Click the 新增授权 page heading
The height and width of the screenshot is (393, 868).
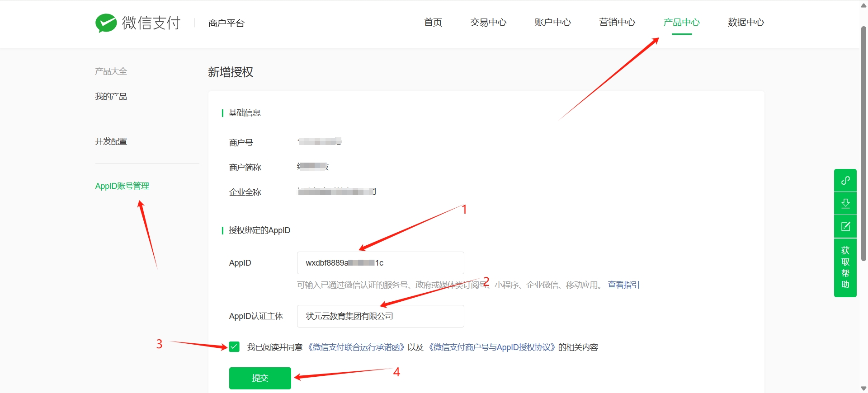231,72
